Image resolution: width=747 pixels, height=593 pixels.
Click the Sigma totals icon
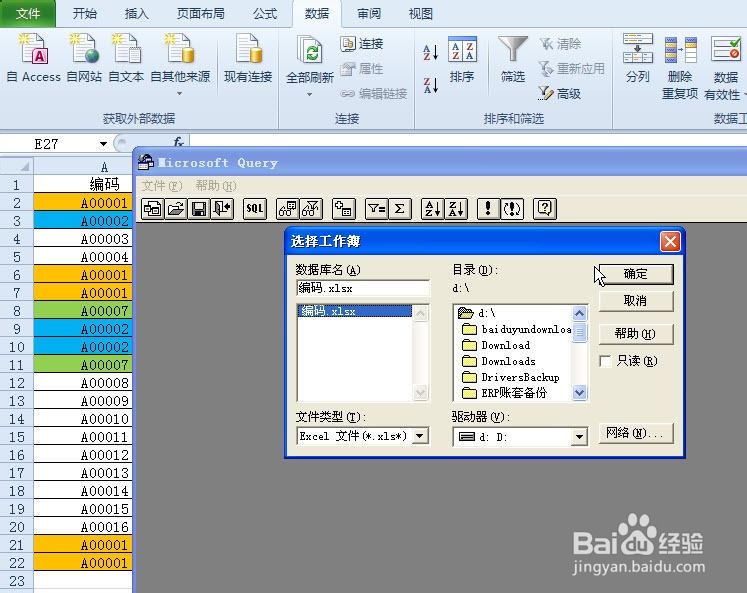[400, 209]
